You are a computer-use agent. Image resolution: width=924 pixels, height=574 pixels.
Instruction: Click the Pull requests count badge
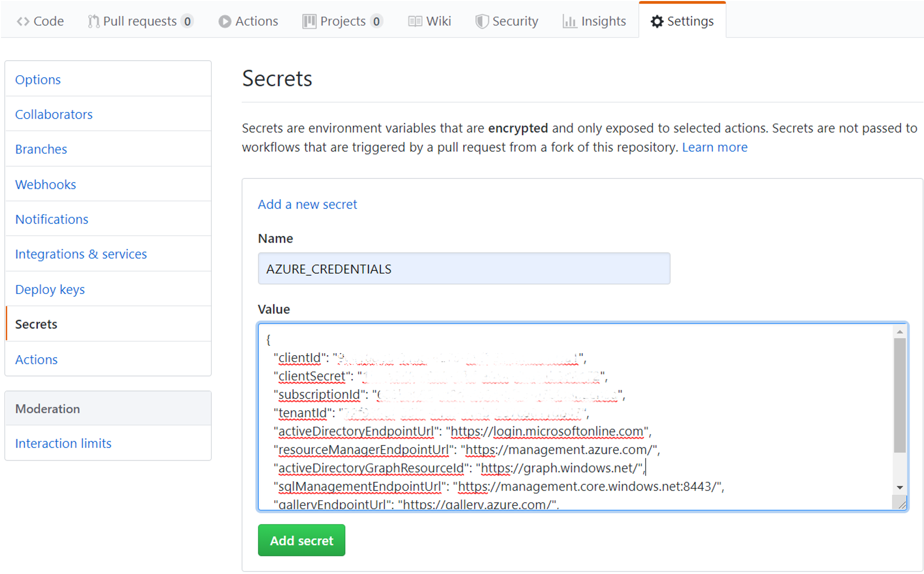187,21
